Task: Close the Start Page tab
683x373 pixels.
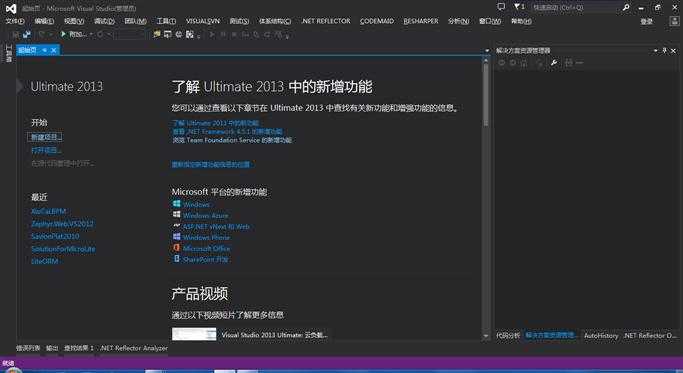Action: 54,51
